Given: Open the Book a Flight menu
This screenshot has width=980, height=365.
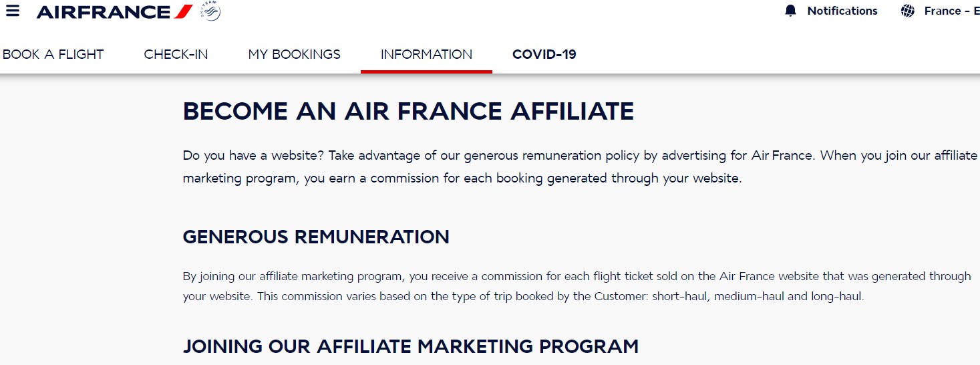Looking at the screenshot, I should tap(53, 54).
